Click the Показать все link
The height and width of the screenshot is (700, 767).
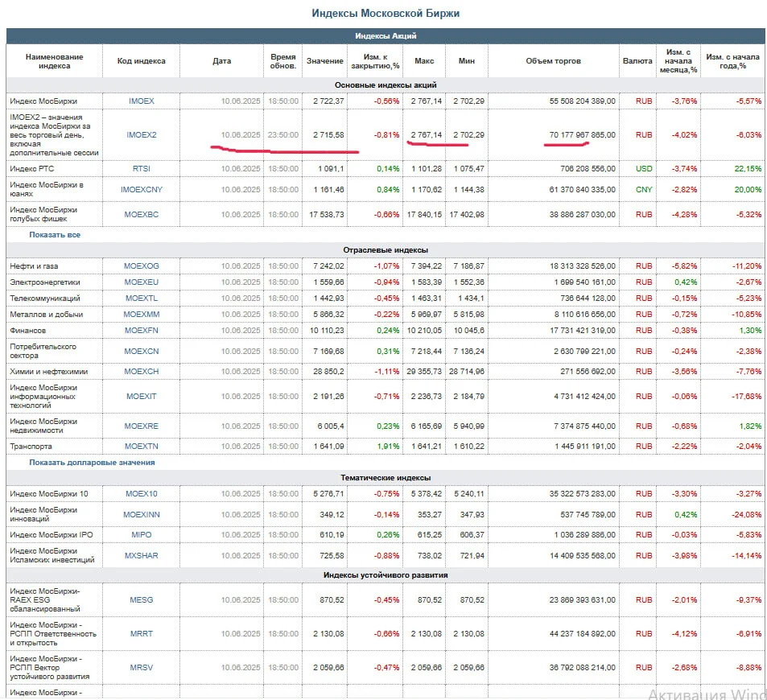point(55,234)
